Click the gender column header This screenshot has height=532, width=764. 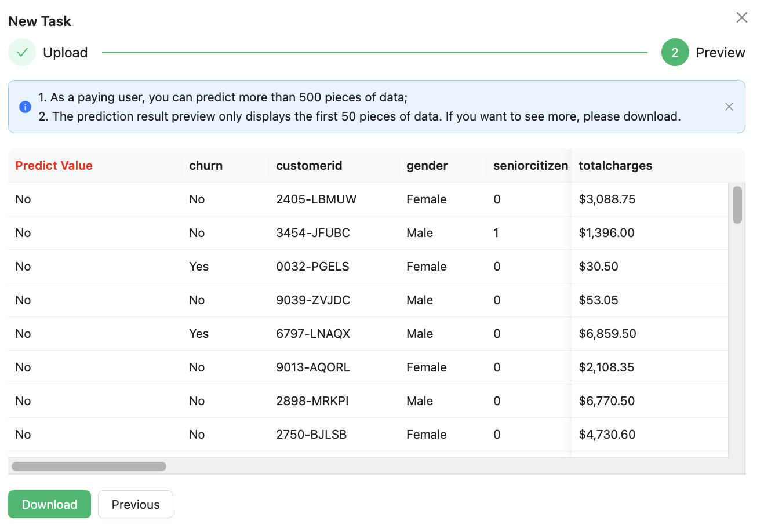point(427,166)
